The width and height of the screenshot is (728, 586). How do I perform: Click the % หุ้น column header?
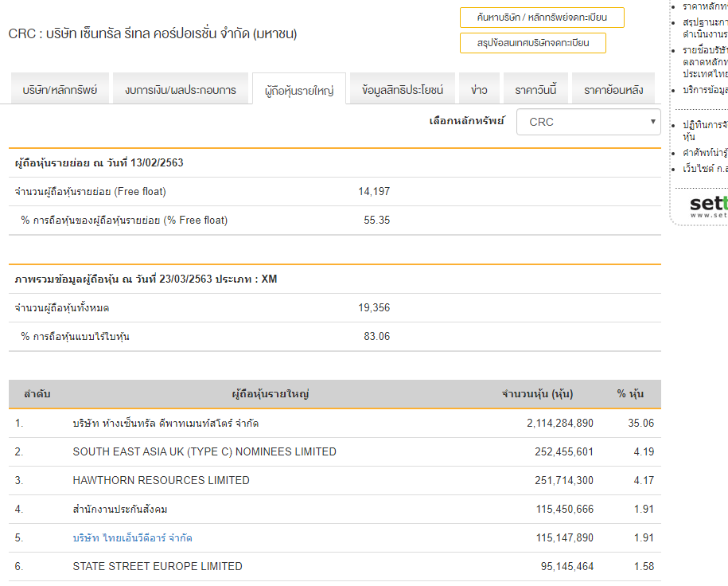(x=630, y=394)
